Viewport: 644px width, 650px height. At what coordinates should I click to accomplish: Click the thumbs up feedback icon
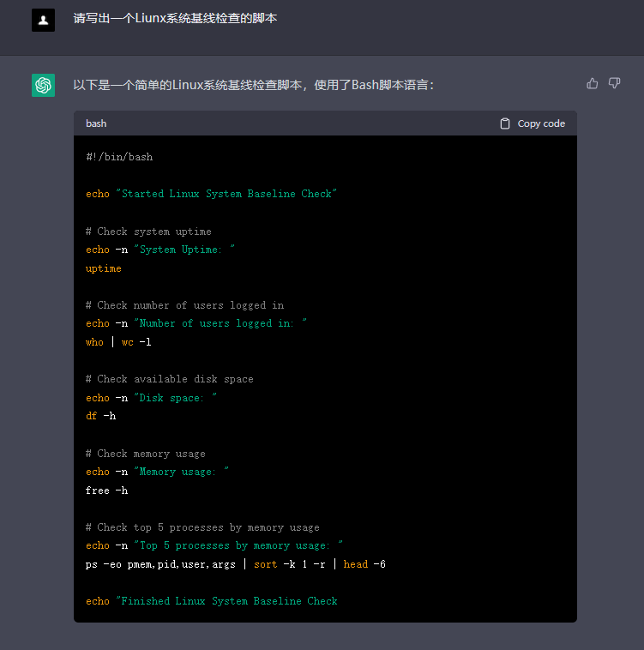(x=593, y=83)
